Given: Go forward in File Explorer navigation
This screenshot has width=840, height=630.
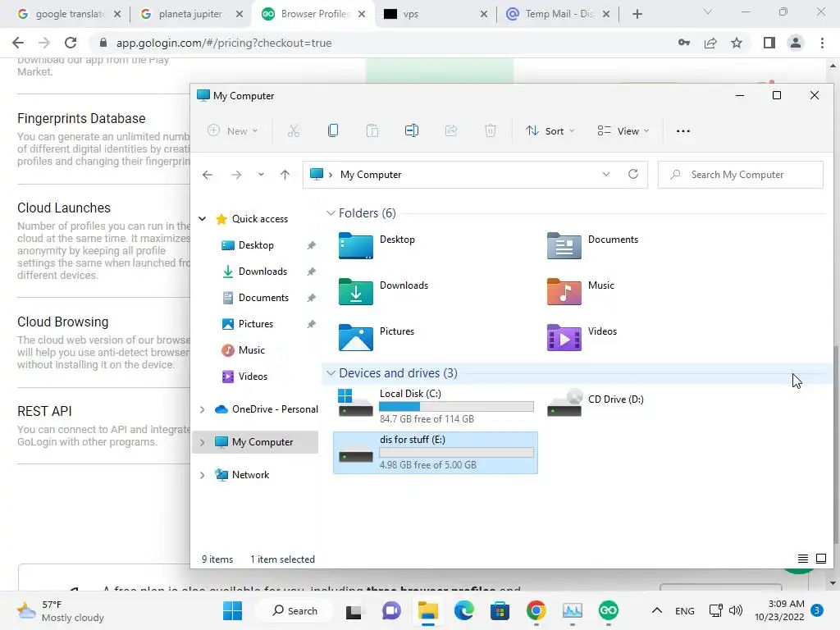Looking at the screenshot, I should point(235,175).
